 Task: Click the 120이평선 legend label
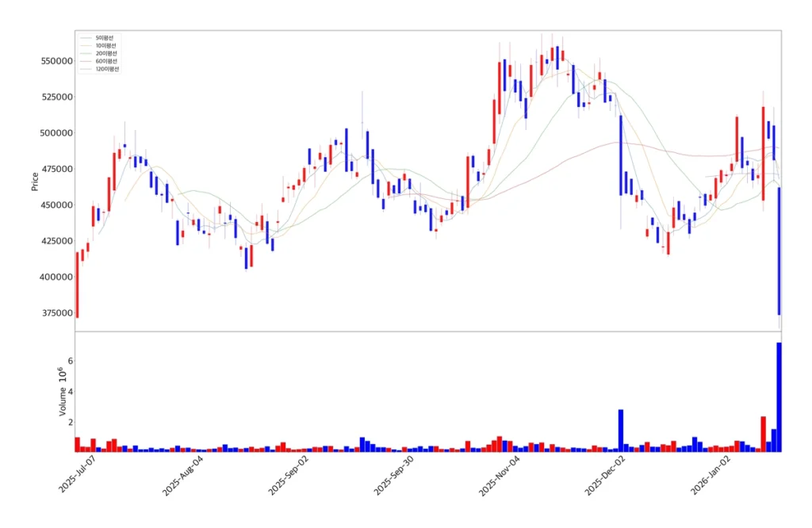(x=107, y=69)
